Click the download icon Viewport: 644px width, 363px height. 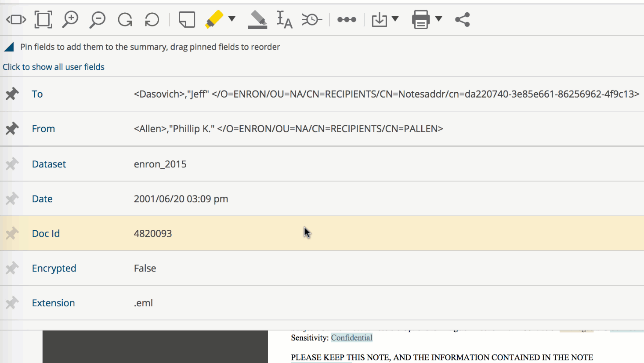380,20
